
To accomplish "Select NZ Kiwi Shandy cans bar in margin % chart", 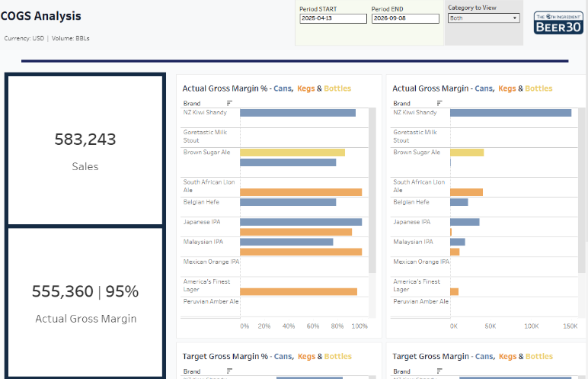I will pyautogui.click(x=298, y=113).
